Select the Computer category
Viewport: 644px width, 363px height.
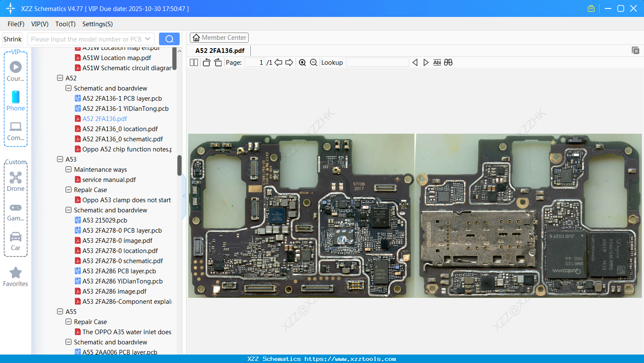coord(16,131)
